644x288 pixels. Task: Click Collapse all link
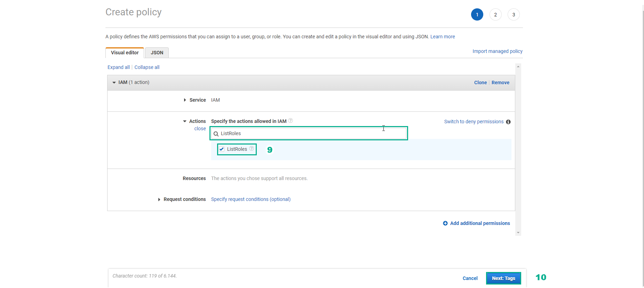click(x=147, y=67)
